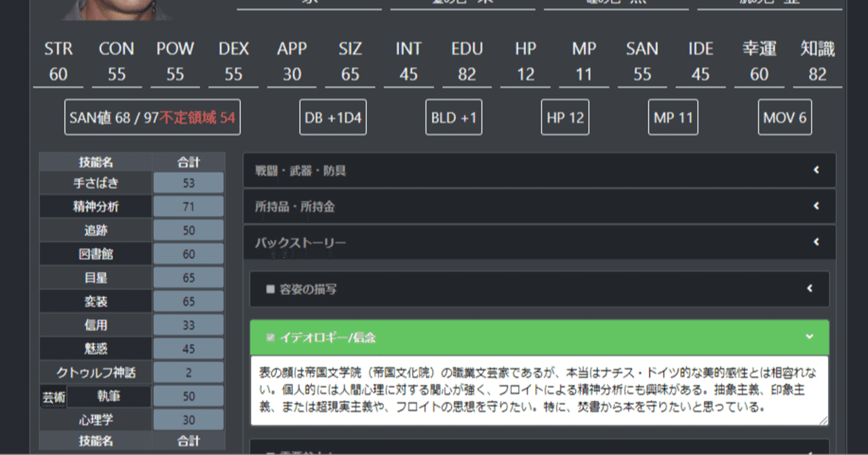
Task: Click the down chevron on green イデオロギー header
Action: coord(809,336)
